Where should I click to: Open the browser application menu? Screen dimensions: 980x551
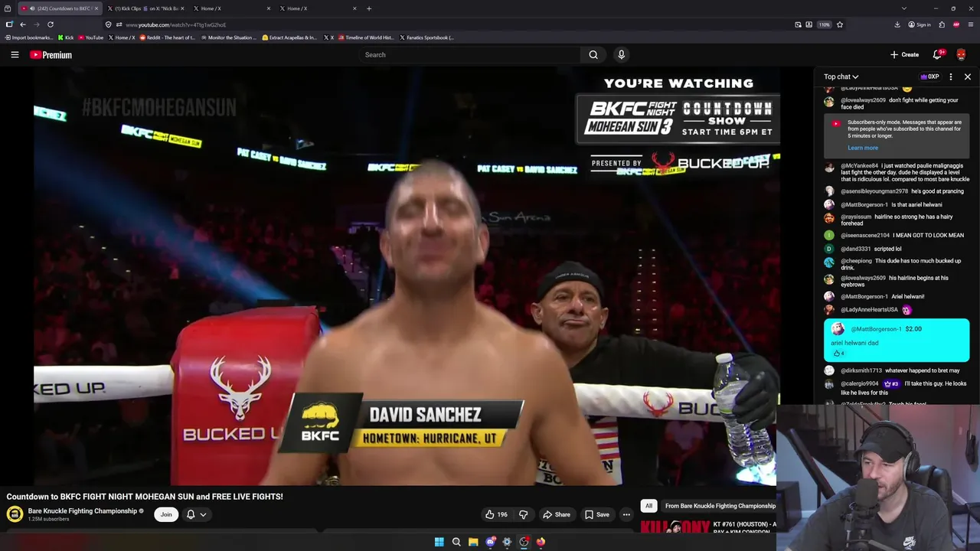pos(971,24)
